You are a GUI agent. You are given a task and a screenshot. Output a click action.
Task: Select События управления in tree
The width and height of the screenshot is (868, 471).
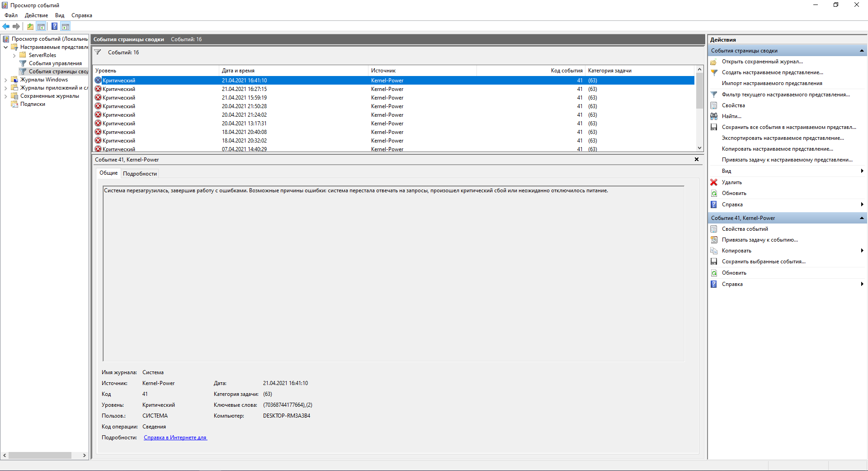tap(55, 63)
